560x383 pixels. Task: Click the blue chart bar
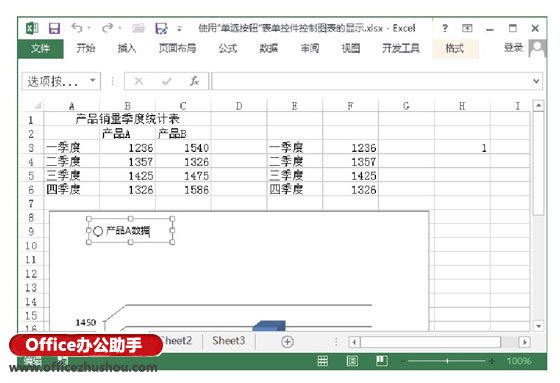[269, 326]
